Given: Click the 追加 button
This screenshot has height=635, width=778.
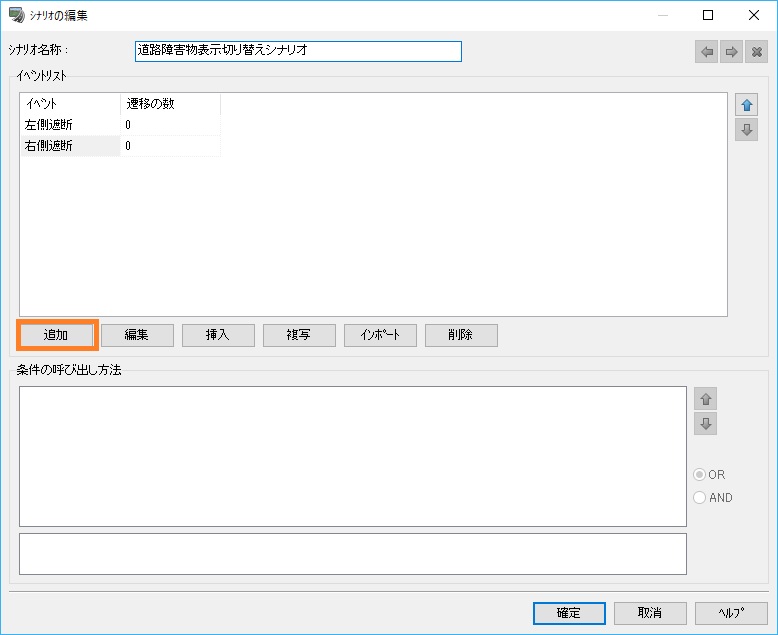Looking at the screenshot, I should click(x=56, y=335).
